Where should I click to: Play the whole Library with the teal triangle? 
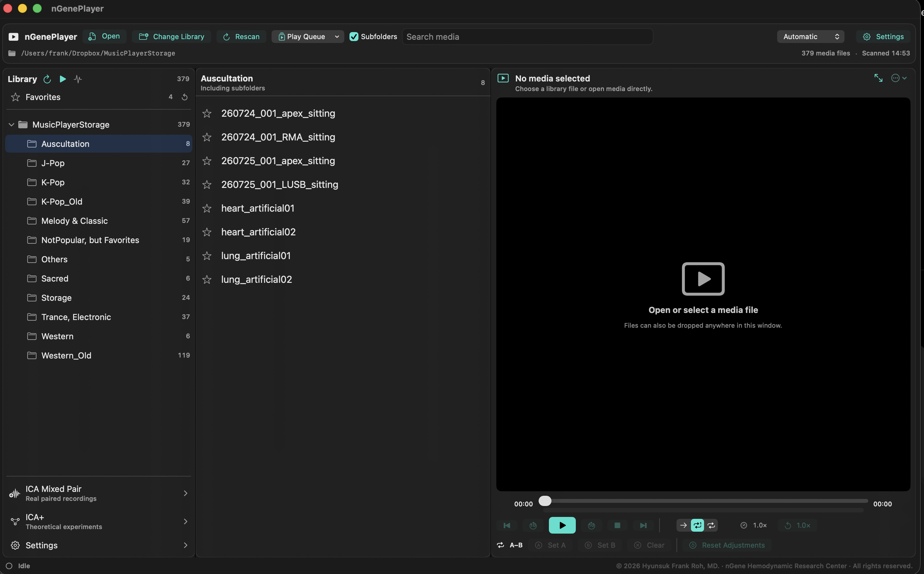tap(63, 79)
